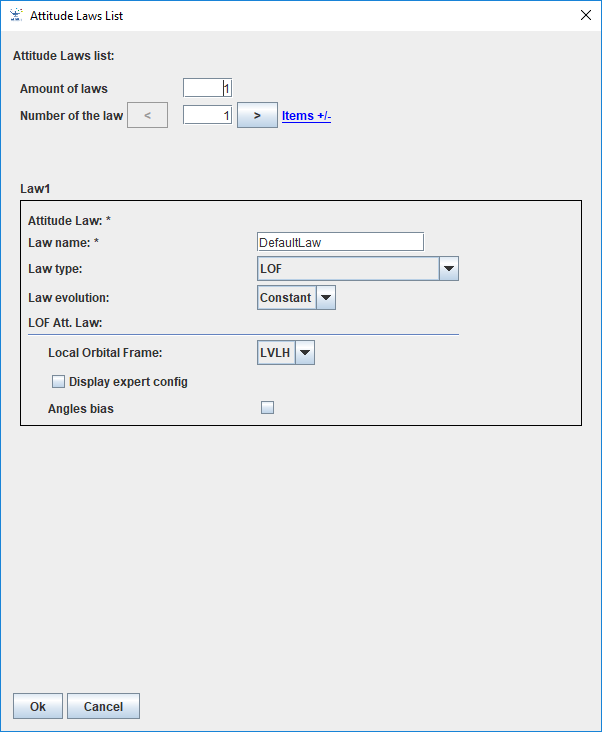This screenshot has height=732, width=602.
Task: Confirm with the Ok button
Action: click(x=37, y=706)
